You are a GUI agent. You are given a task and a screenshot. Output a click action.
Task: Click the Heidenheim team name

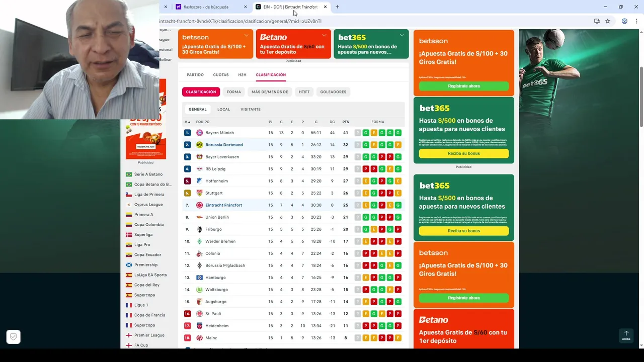click(217, 326)
